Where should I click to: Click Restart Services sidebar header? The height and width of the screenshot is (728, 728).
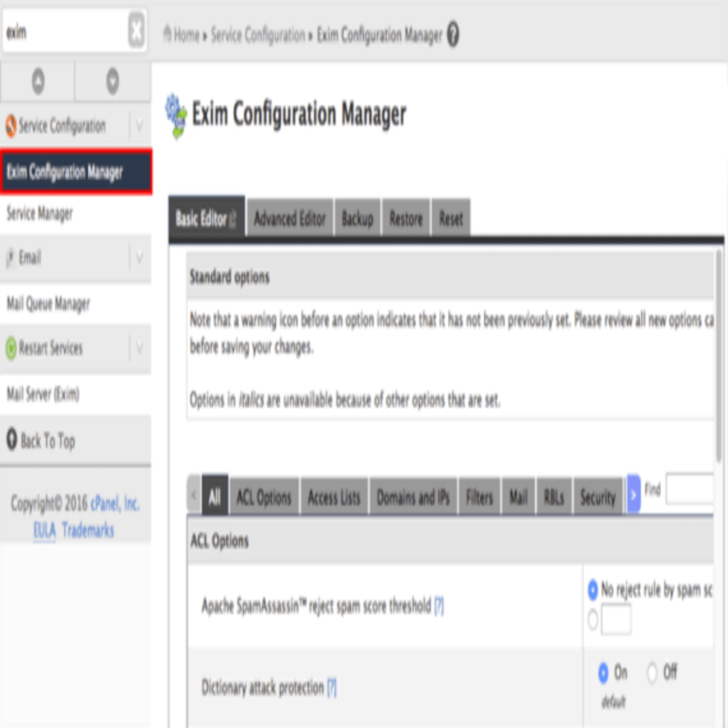click(75, 348)
